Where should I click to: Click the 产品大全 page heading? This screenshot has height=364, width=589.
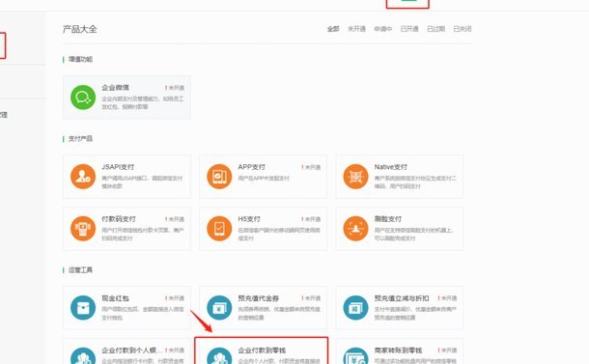(x=79, y=29)
